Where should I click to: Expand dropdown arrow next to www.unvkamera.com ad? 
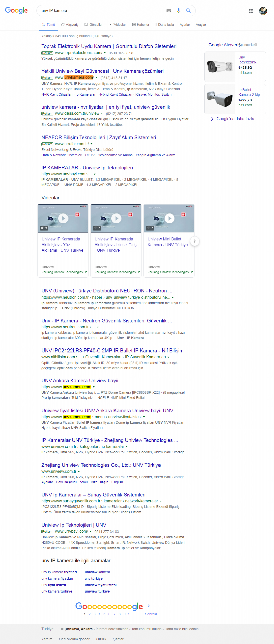click(96, 78)
